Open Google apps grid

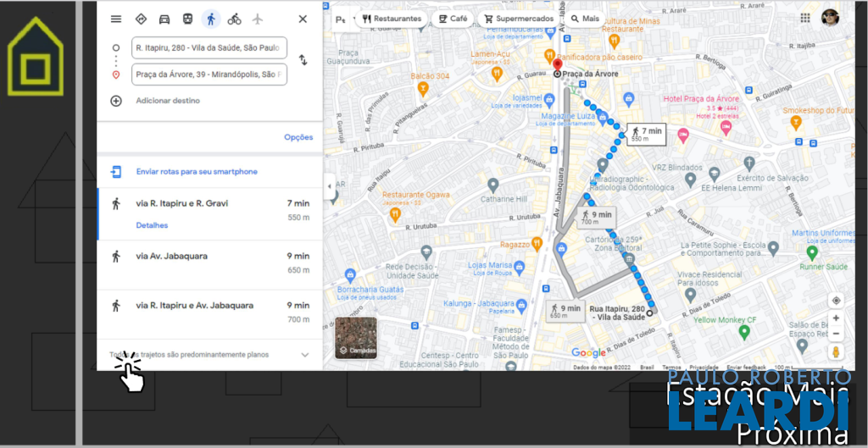(x=805, y=18)
